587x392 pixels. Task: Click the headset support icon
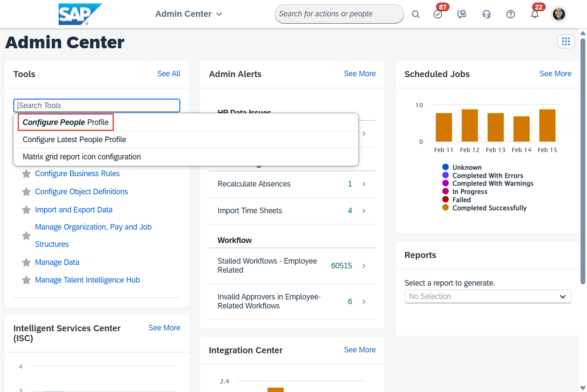(487, 14)
